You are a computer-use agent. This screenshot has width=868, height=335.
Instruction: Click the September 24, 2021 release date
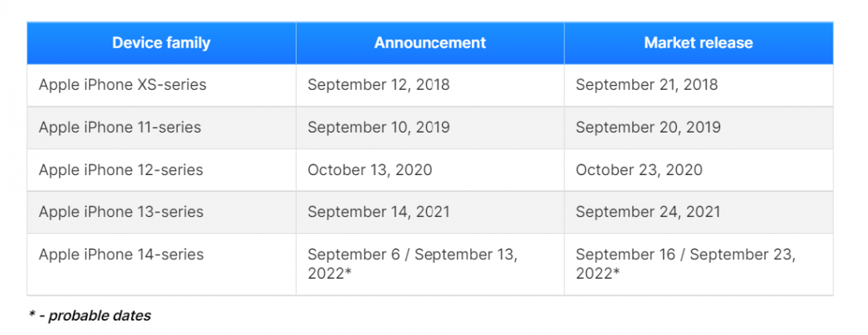(648, 212)
